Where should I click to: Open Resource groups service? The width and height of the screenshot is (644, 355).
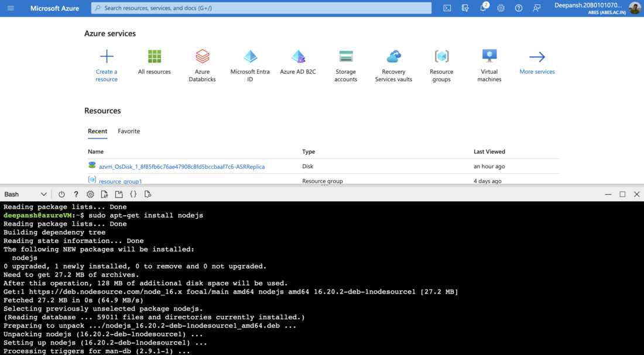(441, 66)
